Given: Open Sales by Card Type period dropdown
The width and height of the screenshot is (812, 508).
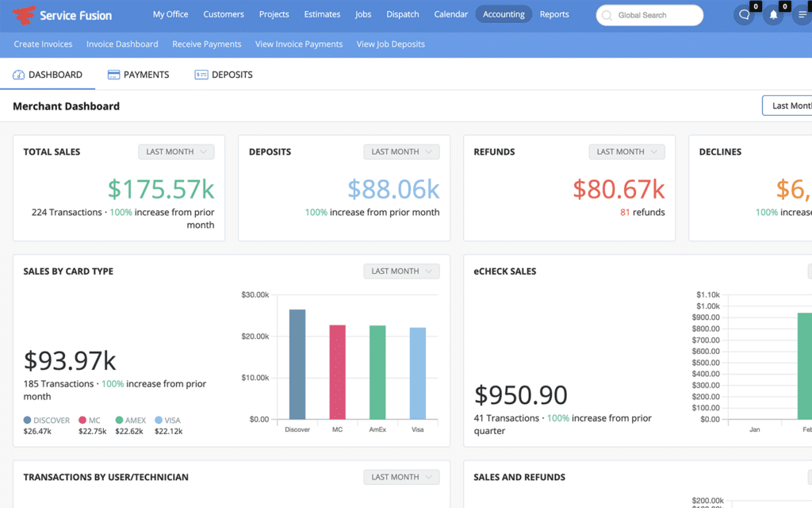Looking at the screenshot, I should click(x=401, y=271).
